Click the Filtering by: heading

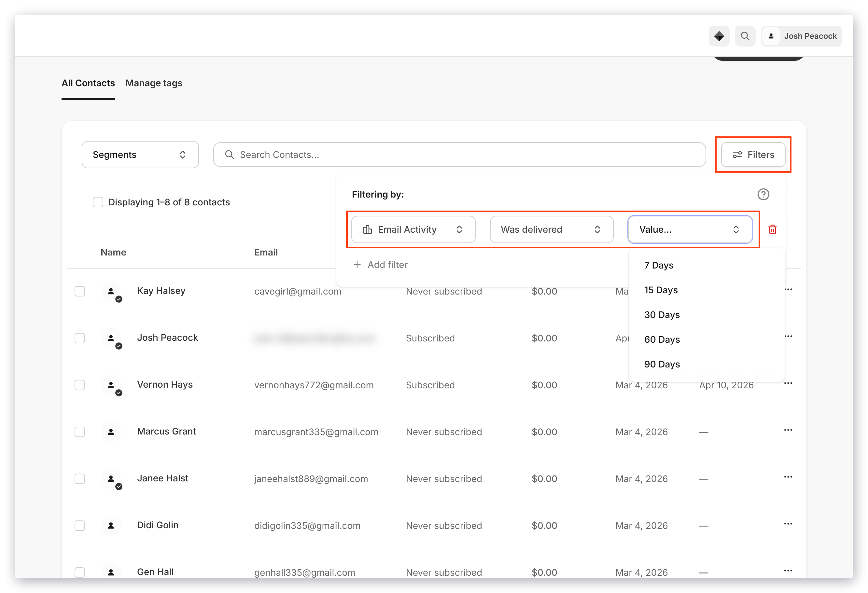click(378, 194)
